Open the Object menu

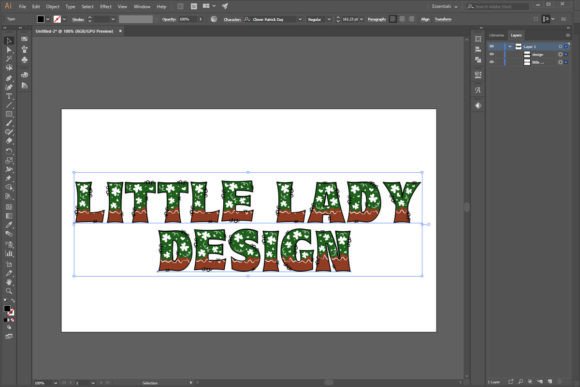point(53,7)
